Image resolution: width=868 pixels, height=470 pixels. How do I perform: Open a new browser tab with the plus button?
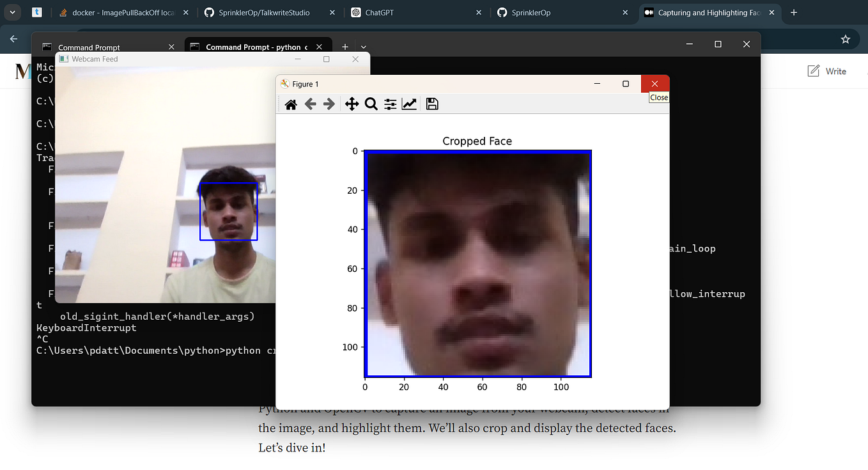(x=794, y=12)
